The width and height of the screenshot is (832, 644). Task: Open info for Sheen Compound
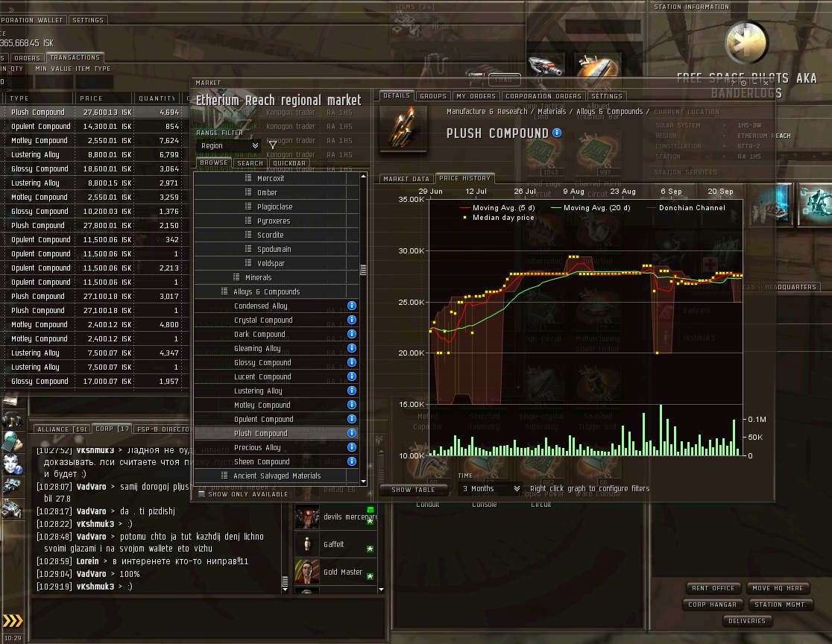pyautogui.click(x=351, y=461)
